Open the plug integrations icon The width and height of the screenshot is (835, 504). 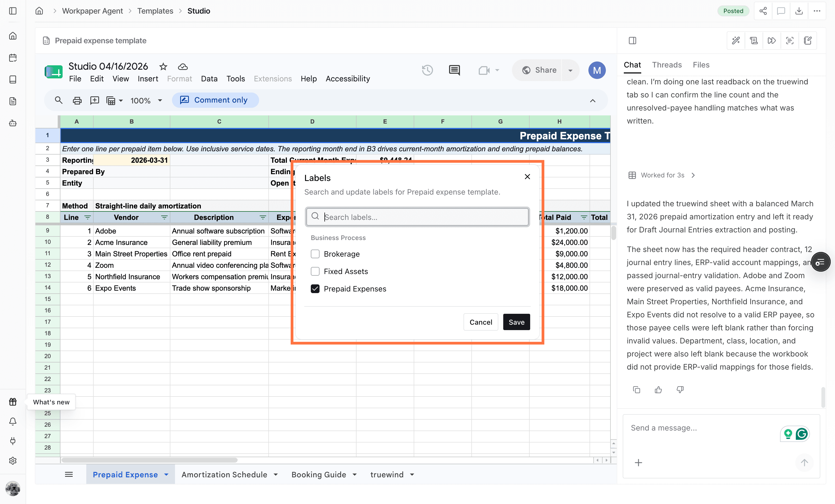13,441
